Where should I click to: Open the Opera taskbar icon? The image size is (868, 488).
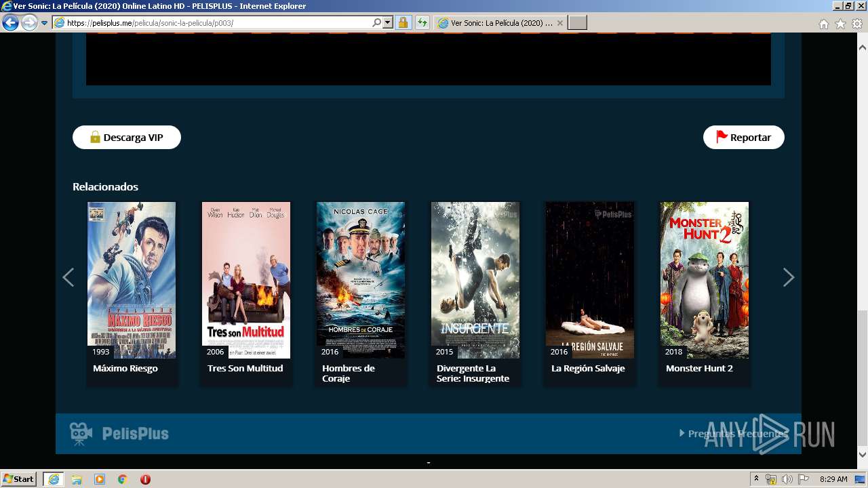click(x=145, y=479)
